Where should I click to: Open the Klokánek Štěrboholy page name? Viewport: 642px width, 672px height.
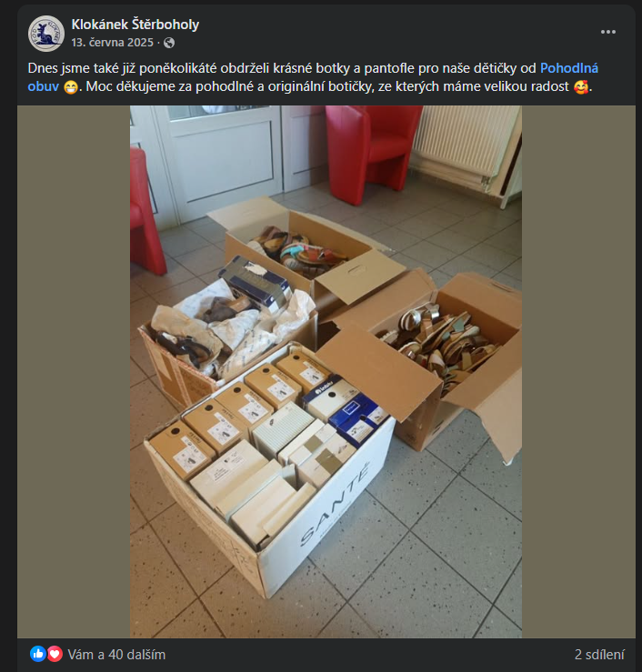(135, 25)
